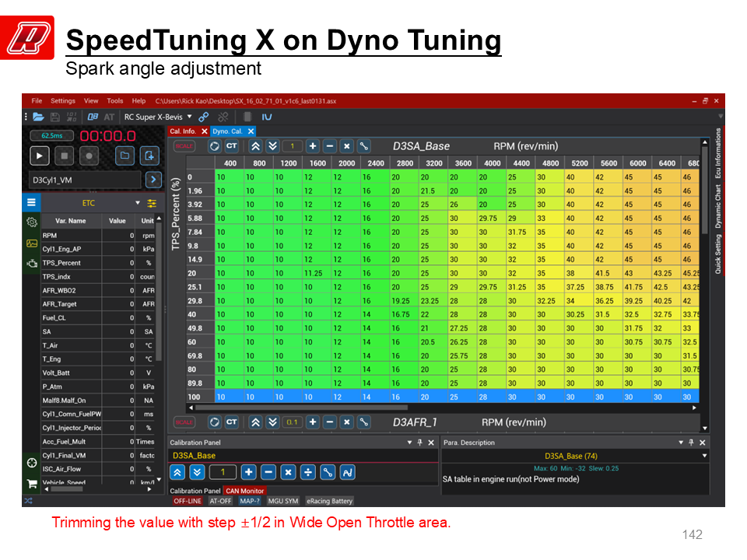
Task: Open Calibration Panel dropdown arrow
Action: pyautogui.click(x=409, y=443)
